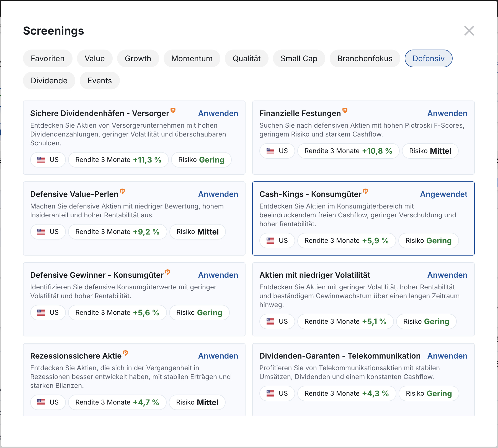
Task: Close the Screenings dialog
Action: pos(469,31)
